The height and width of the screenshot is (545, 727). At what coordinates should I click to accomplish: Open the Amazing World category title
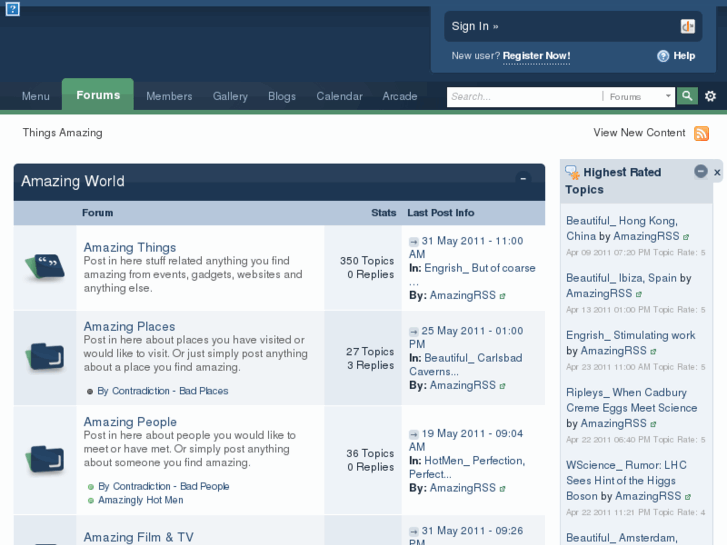(73, 181)
